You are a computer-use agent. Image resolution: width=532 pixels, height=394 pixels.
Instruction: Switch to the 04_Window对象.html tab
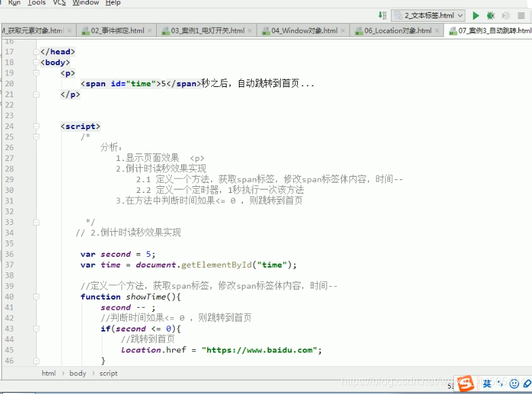pyautogui.click(x=303, y=31)
